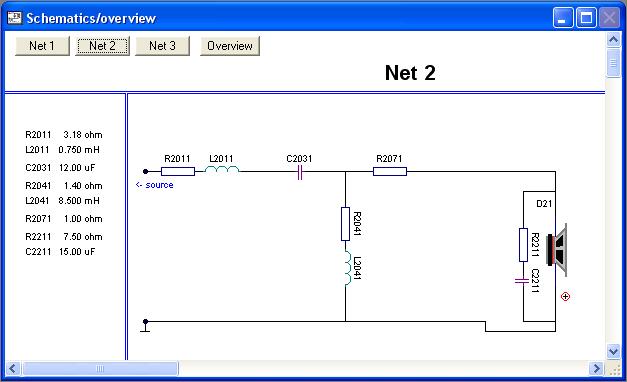Image resolution: width=627 pixels, height=382 pixels.
Task: Click the window title bar app icon
Action: click(x=14, y=18)
